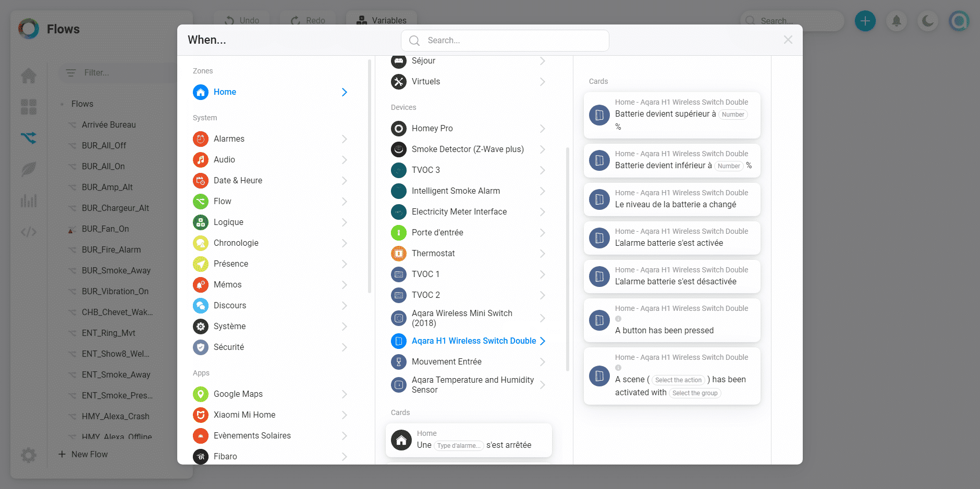Open the Virtuels zone icon

(399, 81)
